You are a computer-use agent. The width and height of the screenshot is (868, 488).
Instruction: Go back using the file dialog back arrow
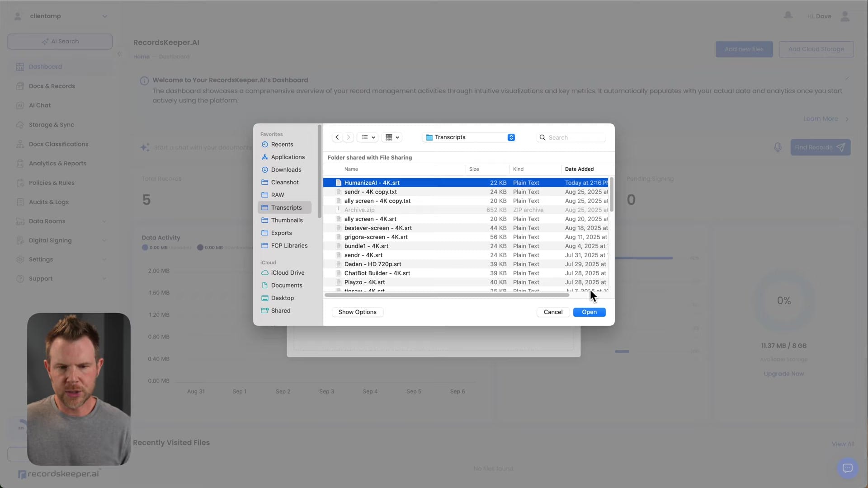pos(337,137)
